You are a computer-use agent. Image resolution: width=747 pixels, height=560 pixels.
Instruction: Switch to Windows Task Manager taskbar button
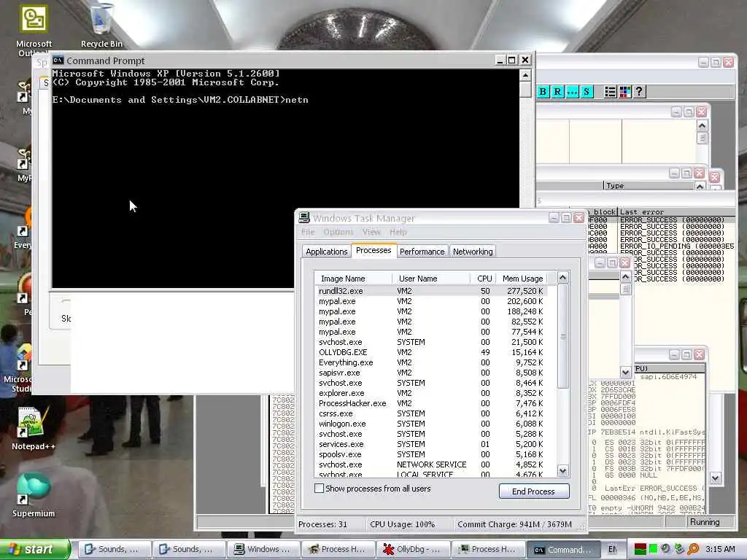point(263,549)
